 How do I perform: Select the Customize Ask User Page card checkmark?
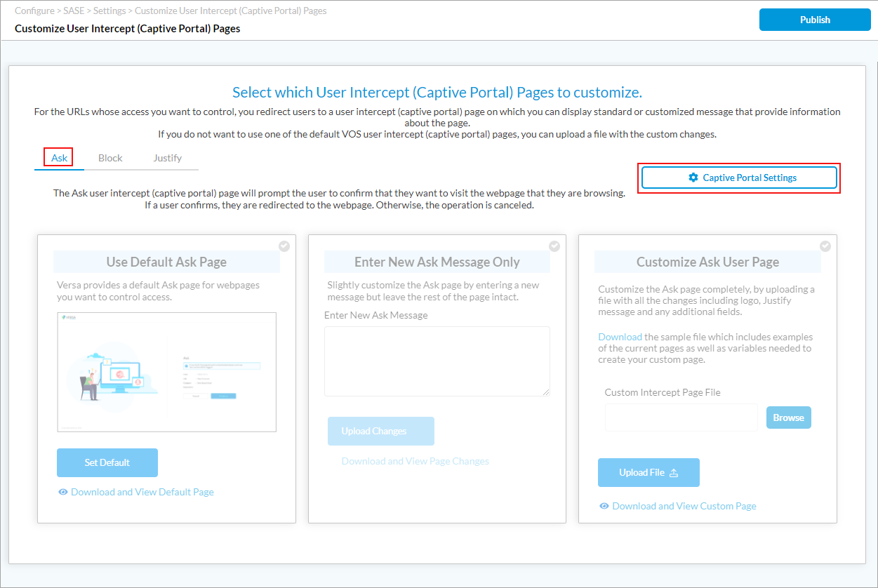tap(825, 246)
